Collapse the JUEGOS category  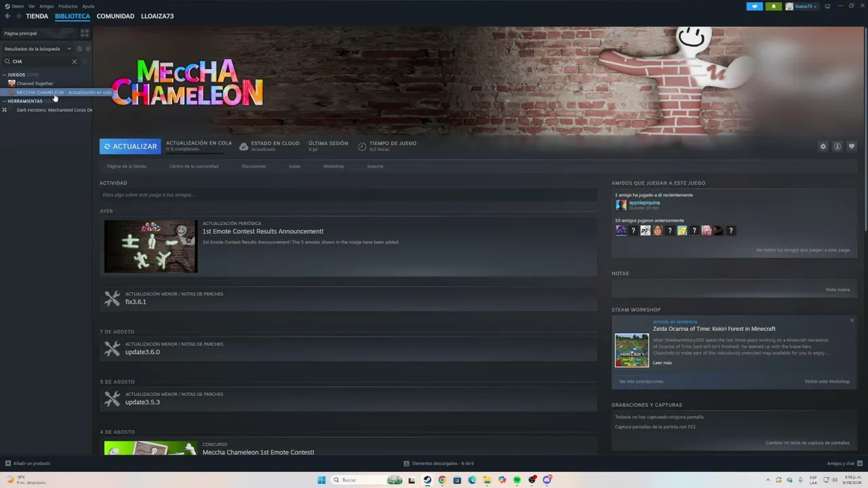(x=4, y=75)
